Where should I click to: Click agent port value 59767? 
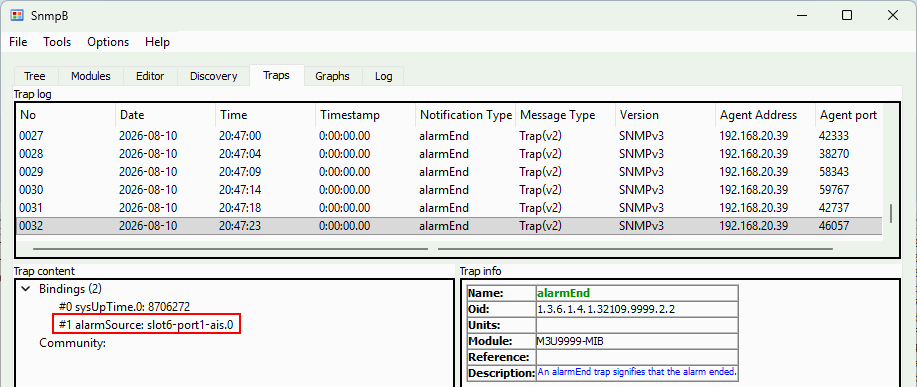[834, 190]
